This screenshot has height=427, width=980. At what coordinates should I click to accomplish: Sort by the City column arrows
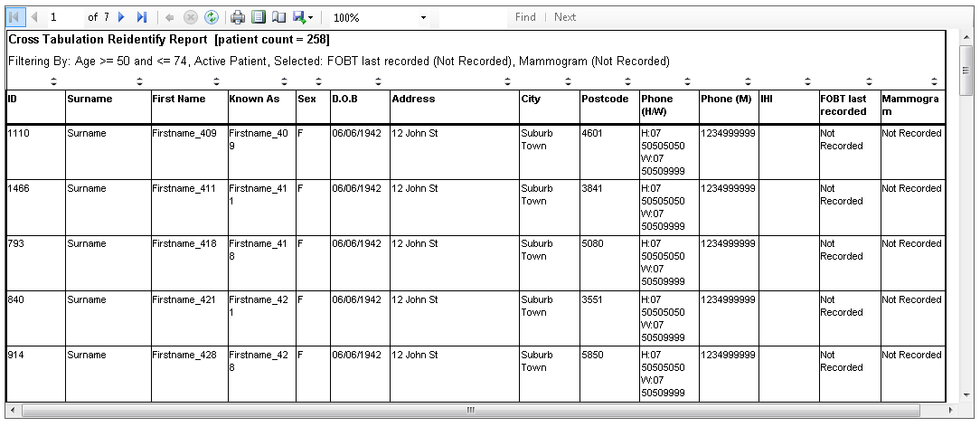coord(568,81)
